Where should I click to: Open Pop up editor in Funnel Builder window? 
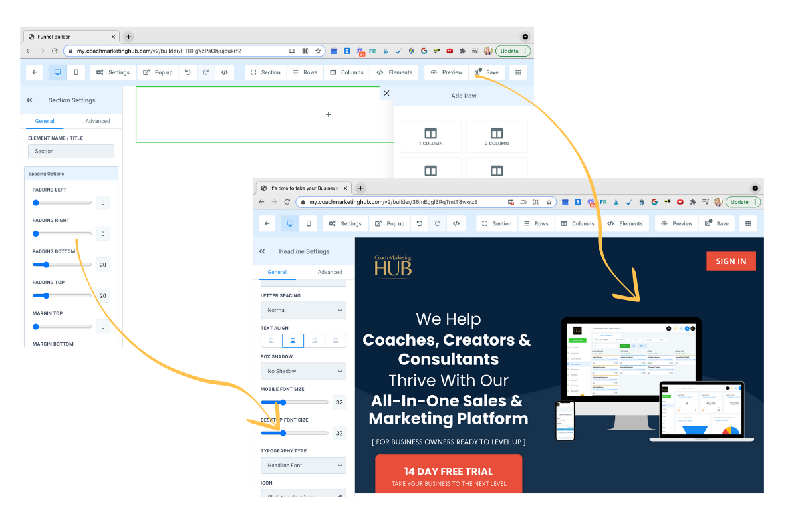pos(158,72)
